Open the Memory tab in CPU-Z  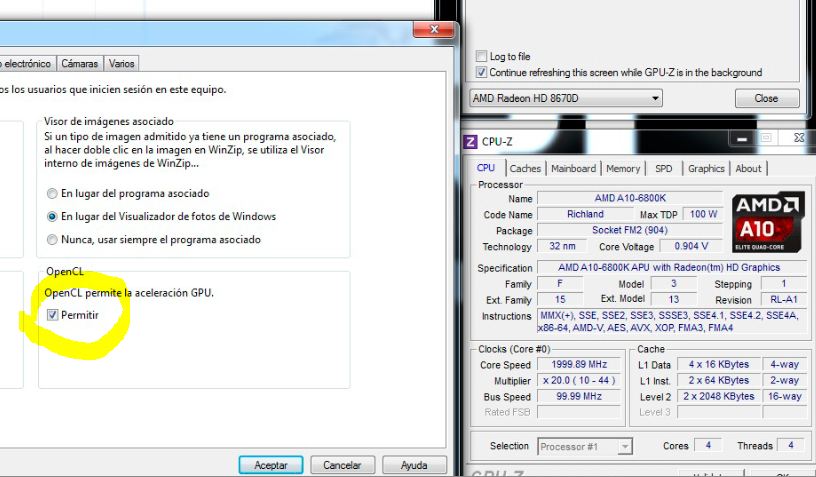pyautogui.click(x=623, y=169)
